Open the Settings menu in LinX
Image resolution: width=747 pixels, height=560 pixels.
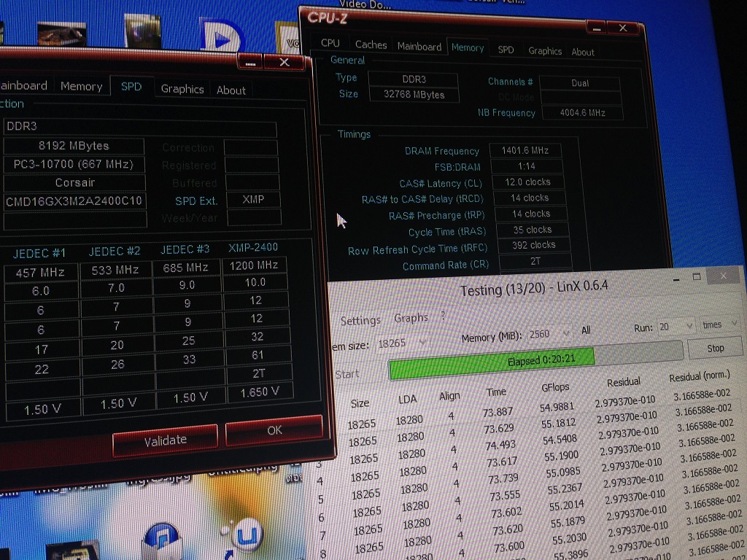click(x=360, y=321)
